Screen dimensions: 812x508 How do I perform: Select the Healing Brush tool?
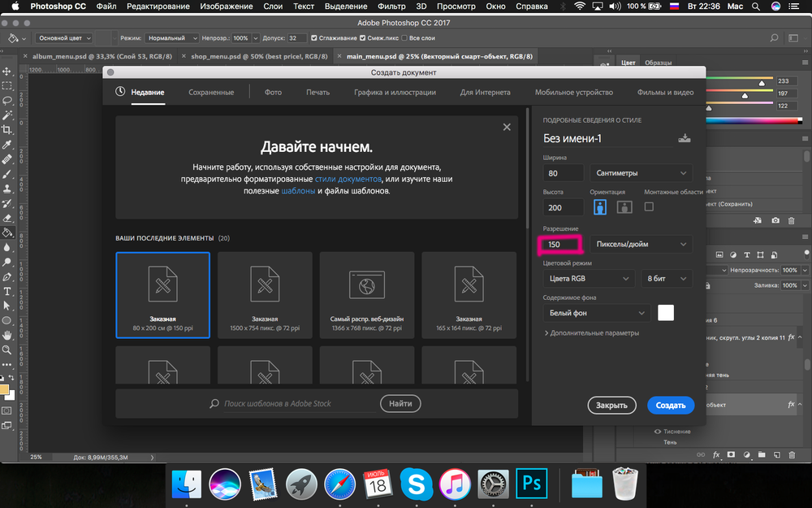pos(7,159)
